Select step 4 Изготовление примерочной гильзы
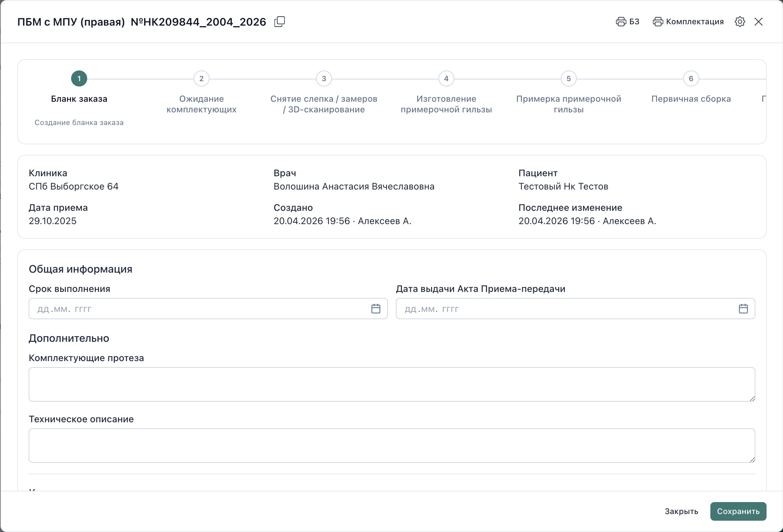Image resolution: width=783 pixels, height=532 pixels. tap(446, 78)
